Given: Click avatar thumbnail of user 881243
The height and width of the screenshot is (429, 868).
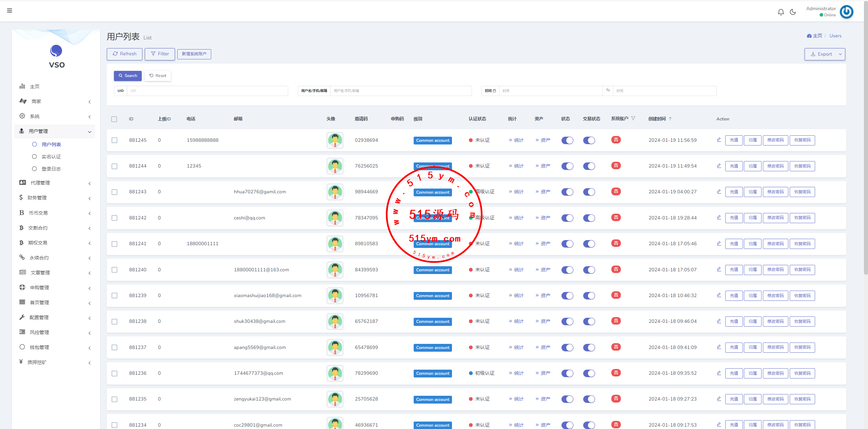Looking at the screenshot, I should 335,192.
